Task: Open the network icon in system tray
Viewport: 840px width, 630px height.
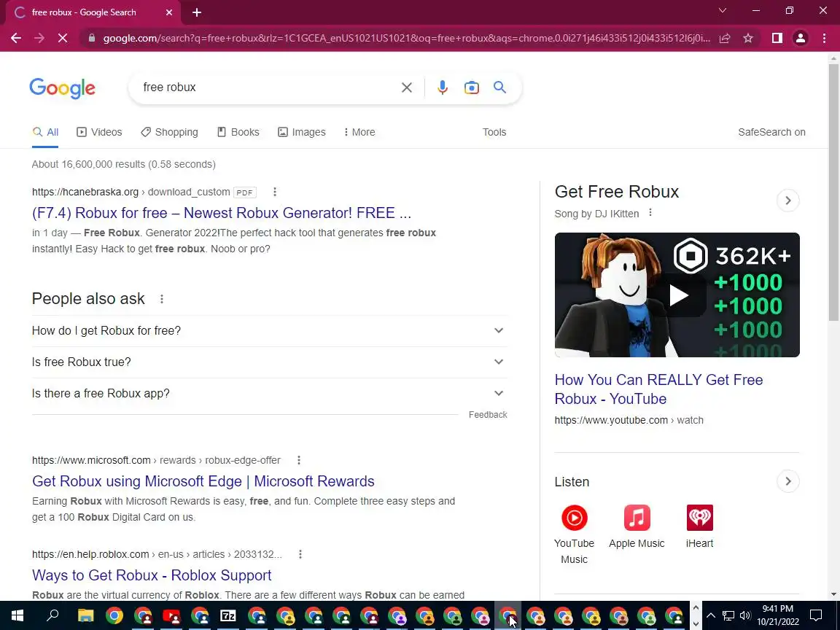Action: click(x=728, y=615)
